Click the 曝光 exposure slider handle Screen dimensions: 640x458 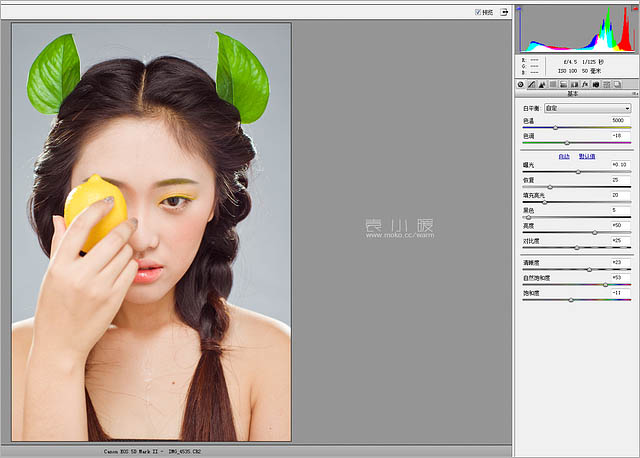578,172
